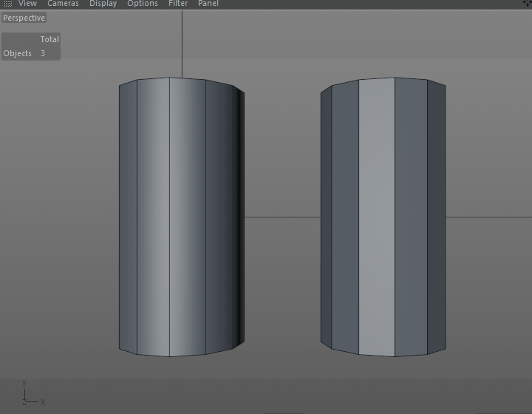The width and height of the screenshot is (532, 414).
Task: Click the darkest right edge of left cylinder
Action: (x=239, y=217)
